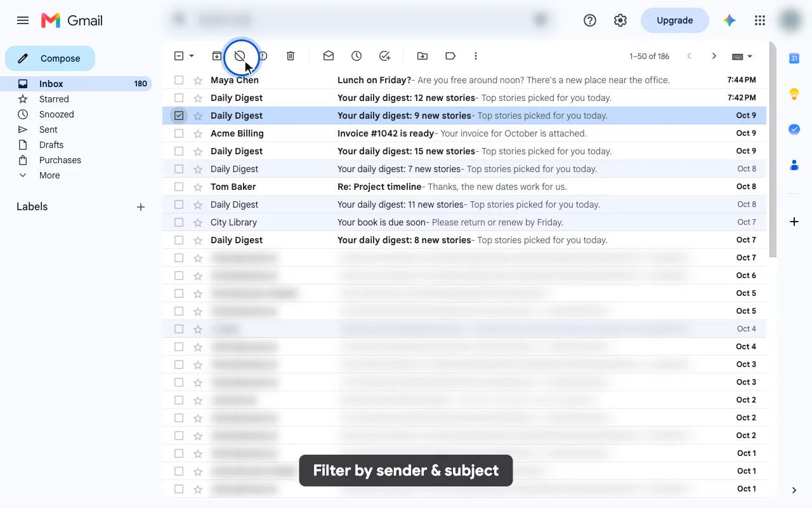Open Your book is due soon email
812x508 pixels.
pos(464,222)
